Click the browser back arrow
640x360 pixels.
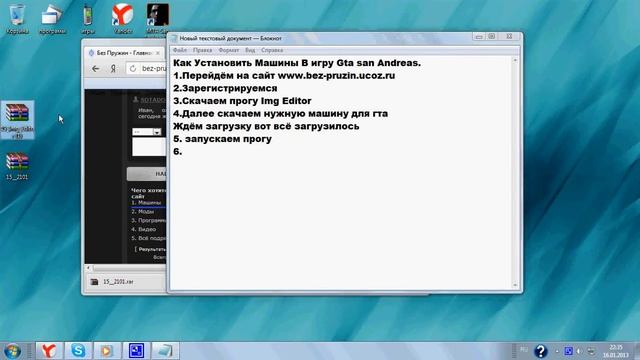[x=96, y=69]
